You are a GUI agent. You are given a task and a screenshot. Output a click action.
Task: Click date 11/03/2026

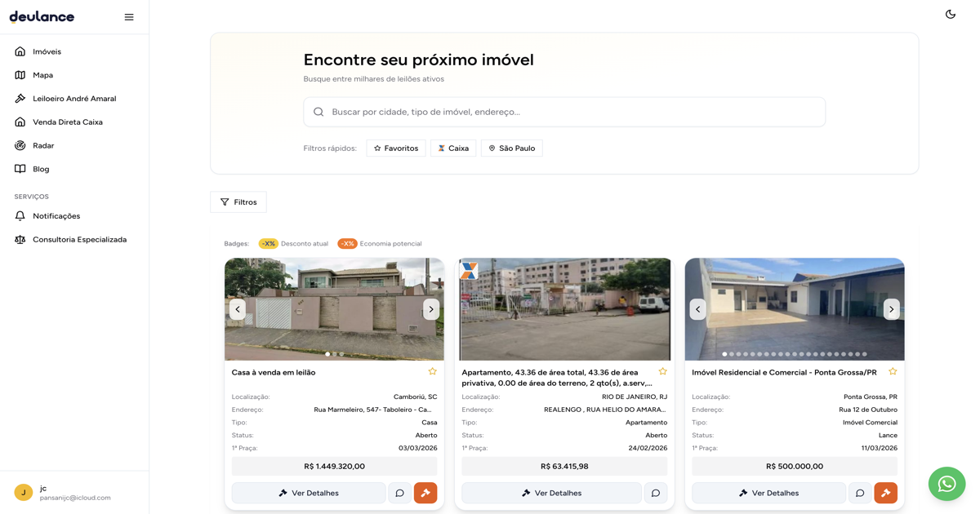[879, 448]
